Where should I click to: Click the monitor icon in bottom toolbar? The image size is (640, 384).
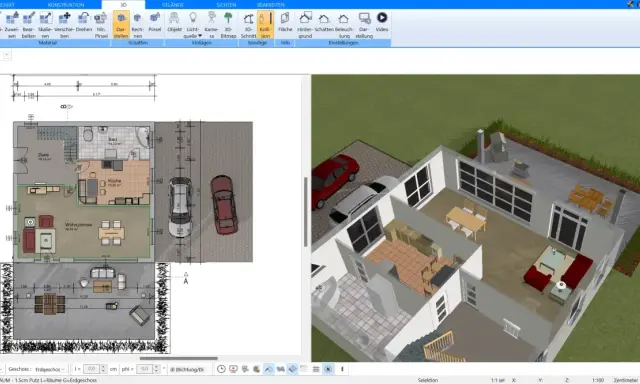(x=233, y=369)
